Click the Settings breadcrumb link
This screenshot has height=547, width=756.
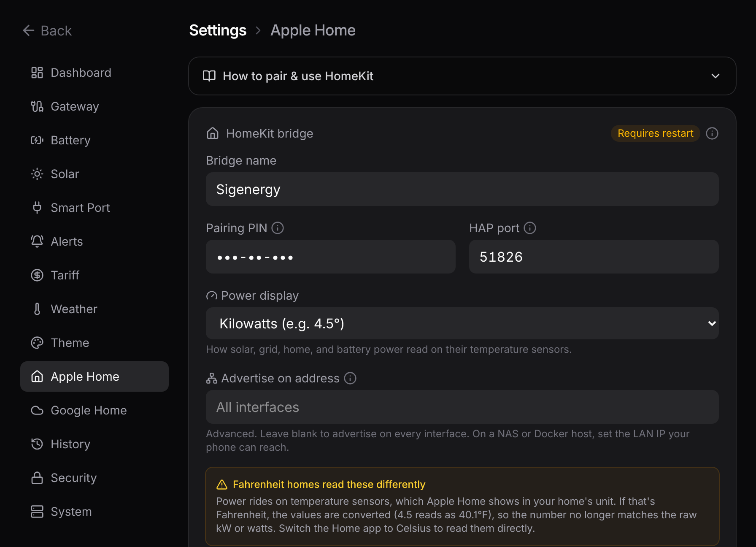218,30
